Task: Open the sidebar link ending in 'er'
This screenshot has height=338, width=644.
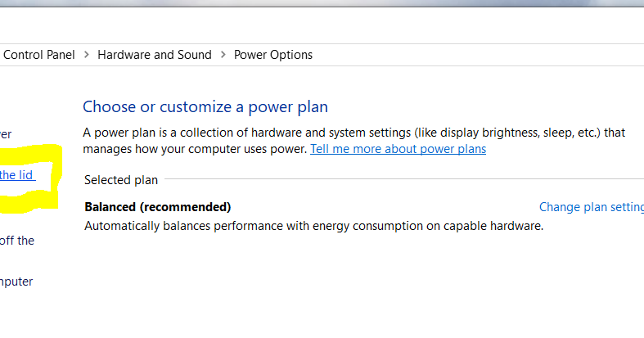Action: point(6,134)
